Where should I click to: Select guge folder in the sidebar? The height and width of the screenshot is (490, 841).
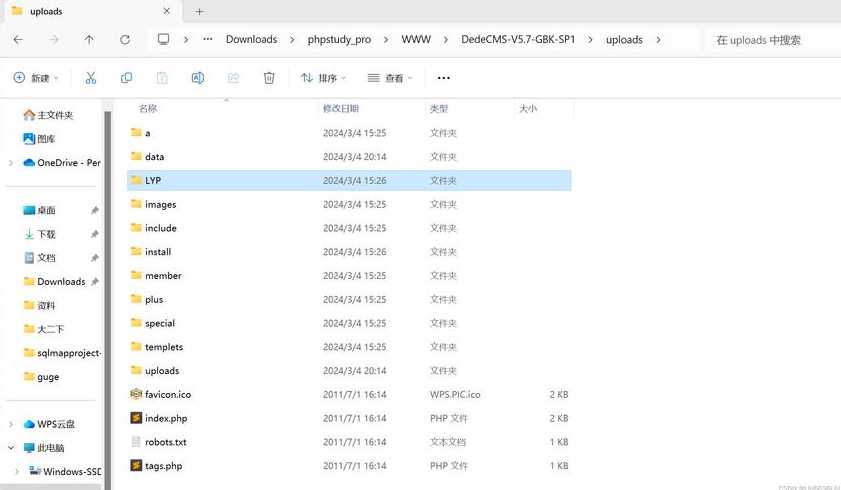pos(41,377)
